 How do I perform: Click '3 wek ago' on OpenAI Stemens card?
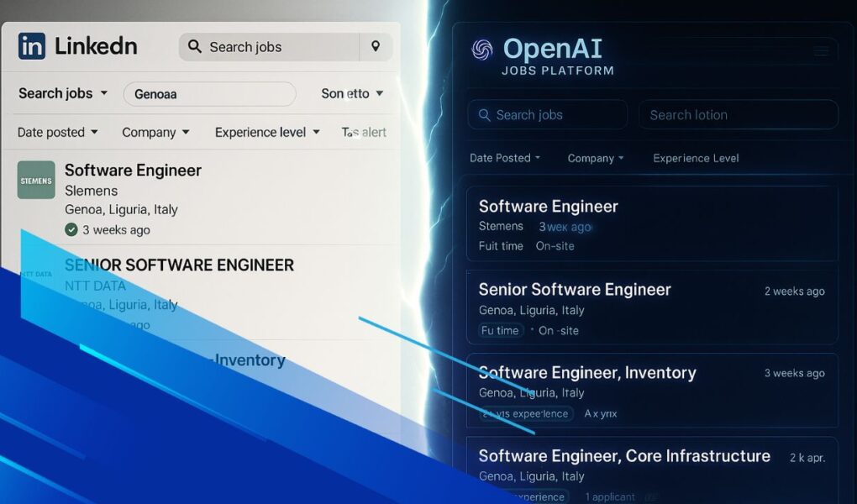(565, 227)
